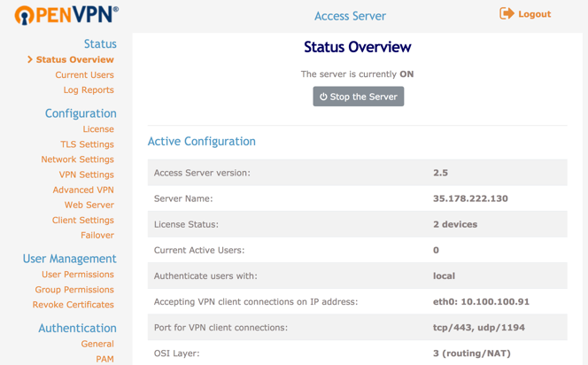
Task: Click the Configuration section heading
Action: point(81,113)
